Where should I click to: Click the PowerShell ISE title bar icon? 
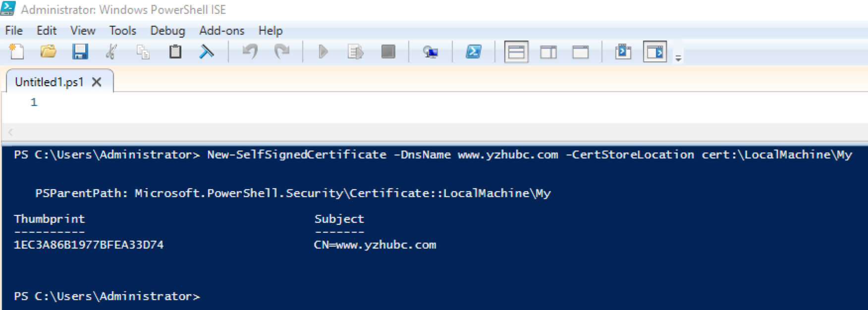pos(8,9)
